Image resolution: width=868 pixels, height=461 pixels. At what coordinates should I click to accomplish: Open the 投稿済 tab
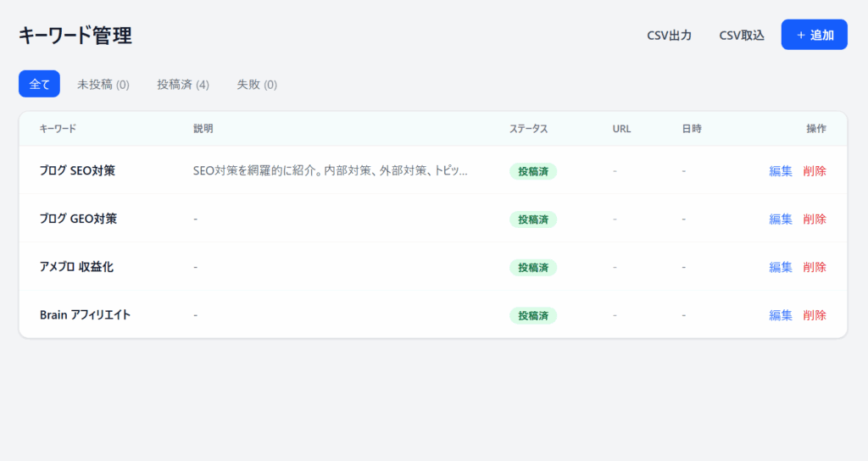[183, 84]
